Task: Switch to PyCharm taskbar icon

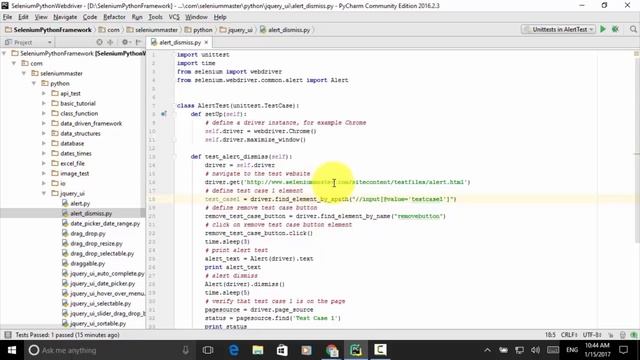Action: coord(356,350)
